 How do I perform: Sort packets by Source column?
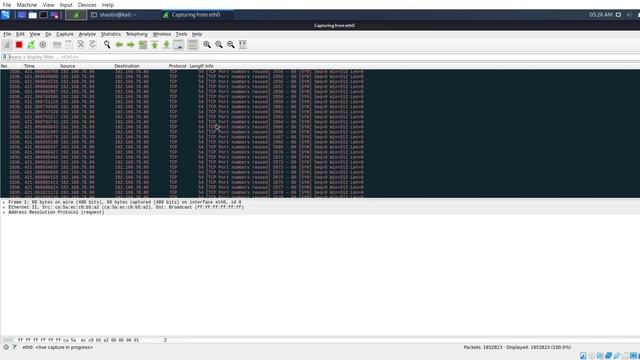(x=68, y=66)
